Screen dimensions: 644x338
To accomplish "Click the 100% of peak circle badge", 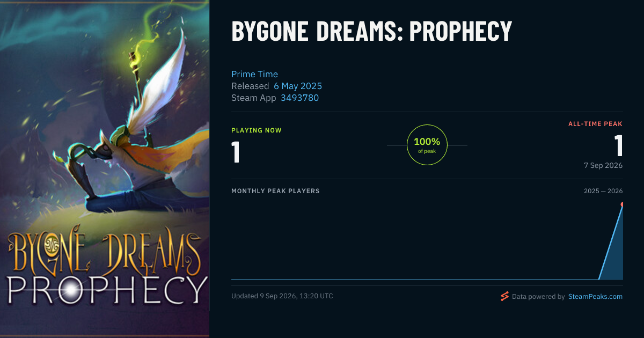I will pyautogui.click(x=427, y=145).
